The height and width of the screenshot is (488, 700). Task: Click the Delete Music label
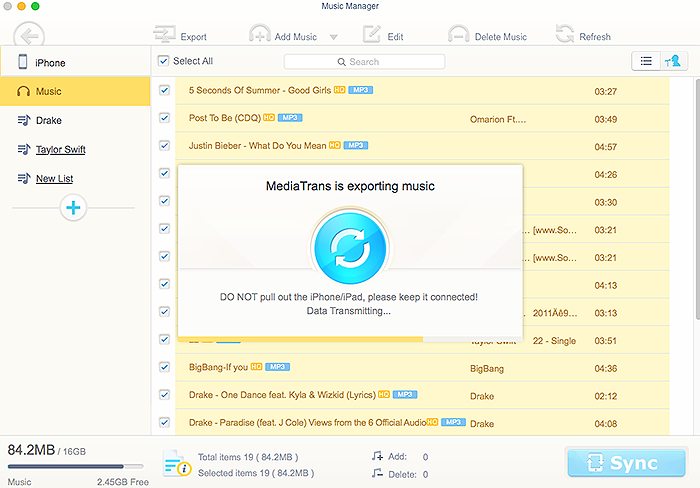click(500, 37)
